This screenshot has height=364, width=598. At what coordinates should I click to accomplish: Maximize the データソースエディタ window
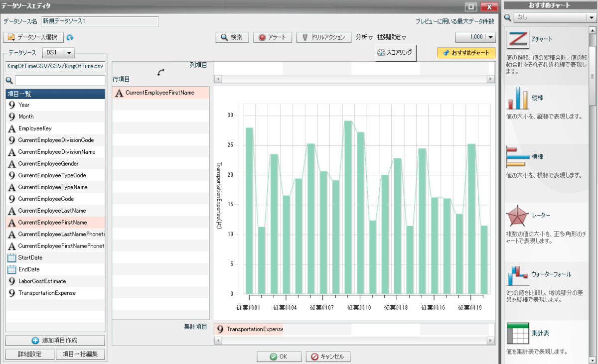(x=470, y=7)
